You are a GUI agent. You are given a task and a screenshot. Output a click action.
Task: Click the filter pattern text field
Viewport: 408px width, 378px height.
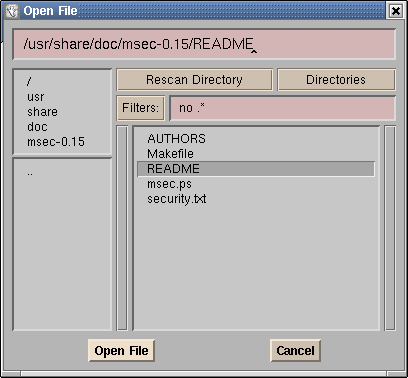(x=283, y=108)
